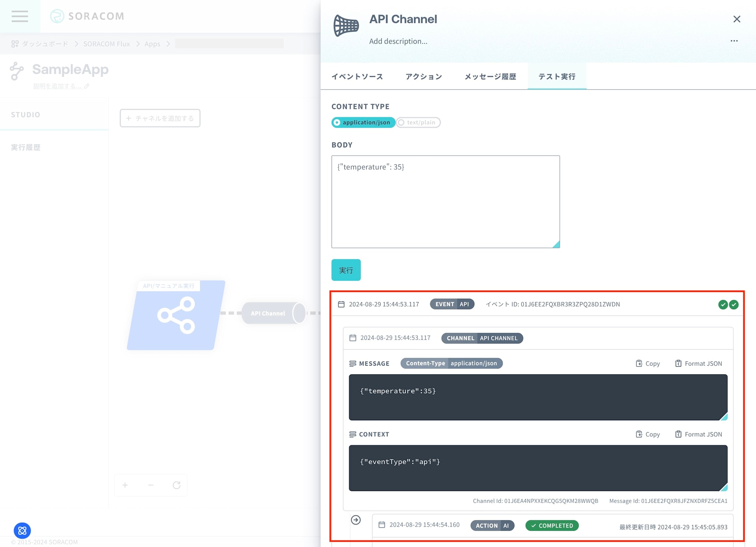Click the イベント ID text

(x=553, y=304)
